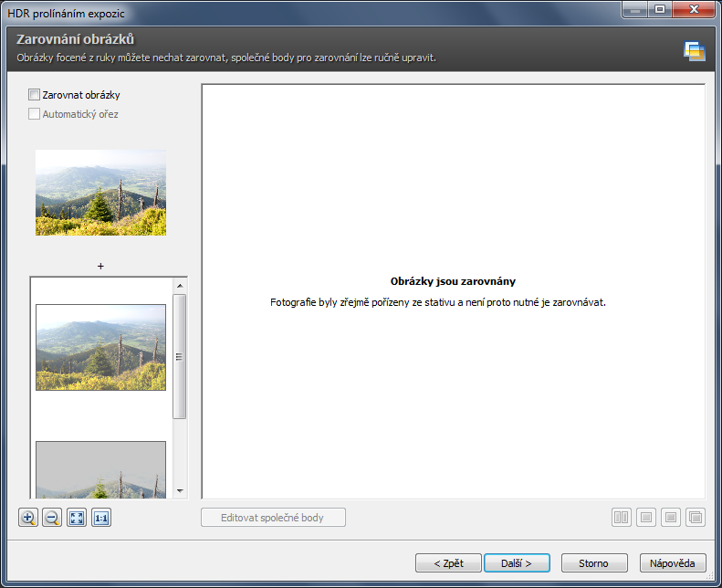Select the greyed landscape thumbnail in list
722x588 pixels.
tap(100, 469)
